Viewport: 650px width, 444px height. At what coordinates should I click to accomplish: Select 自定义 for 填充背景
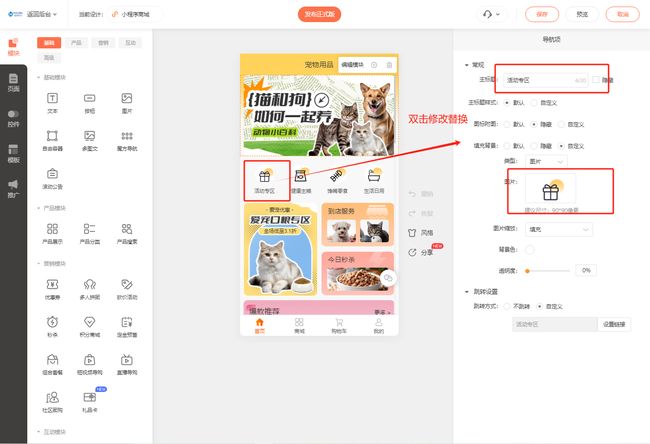[x=561, y=146]
